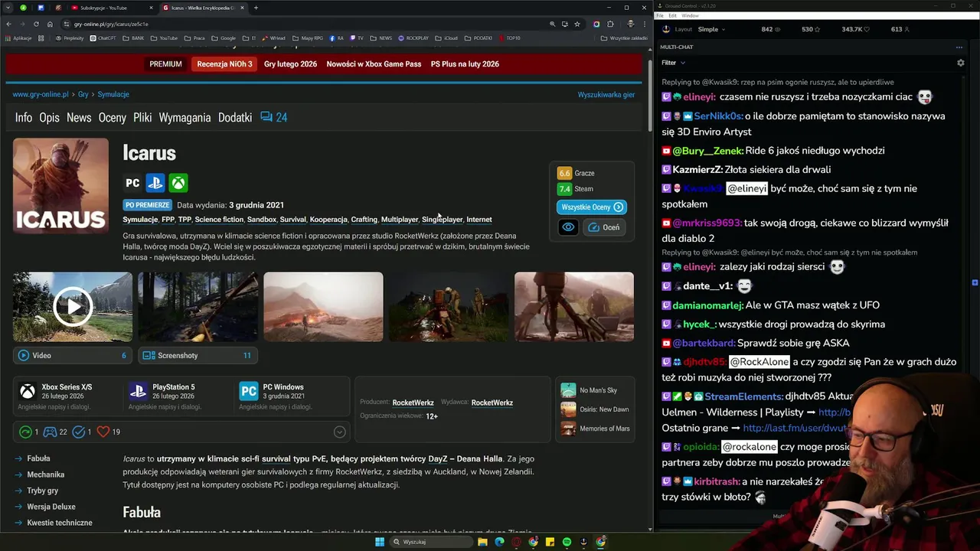The width and height of the screenshot is (980, 551).
Task: Switch to the Info tab
Action: [24, 117]
